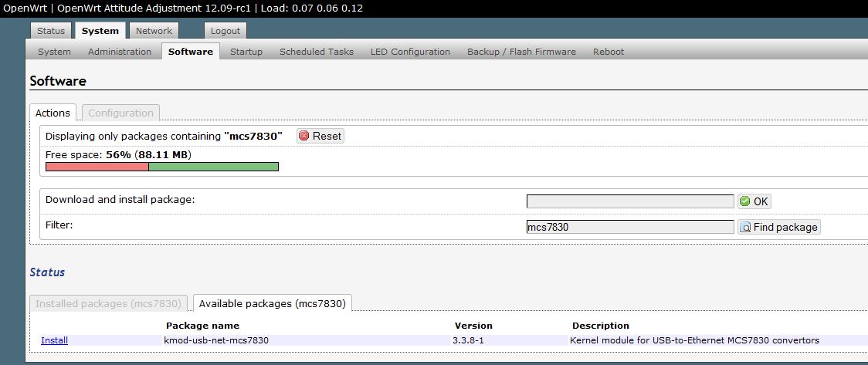
Task: Click the Description column header
Action: tap(601, 326)
